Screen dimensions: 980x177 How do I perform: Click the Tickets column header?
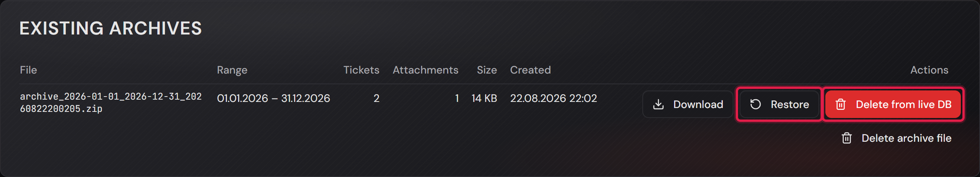361,70
